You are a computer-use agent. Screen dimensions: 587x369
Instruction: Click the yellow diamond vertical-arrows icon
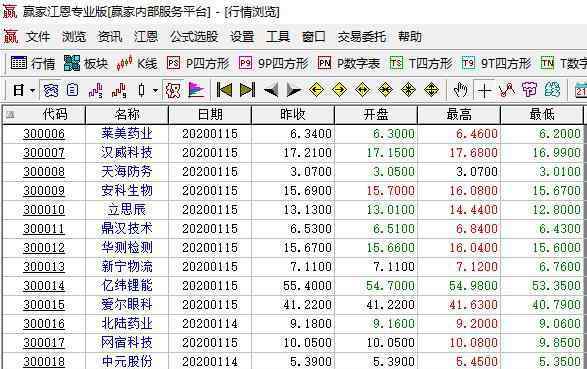coord(432,90)
